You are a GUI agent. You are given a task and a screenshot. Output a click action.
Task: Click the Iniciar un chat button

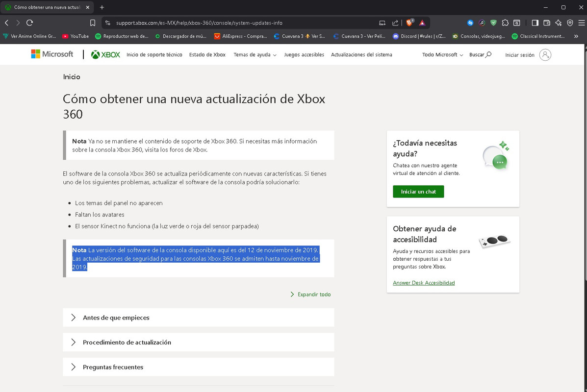coord(418,192)
